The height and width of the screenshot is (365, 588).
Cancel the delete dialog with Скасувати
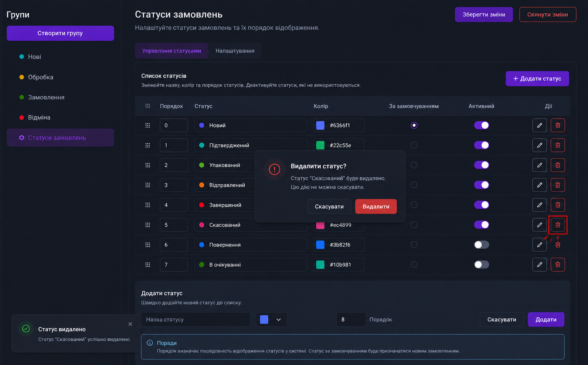coord(329,207)
